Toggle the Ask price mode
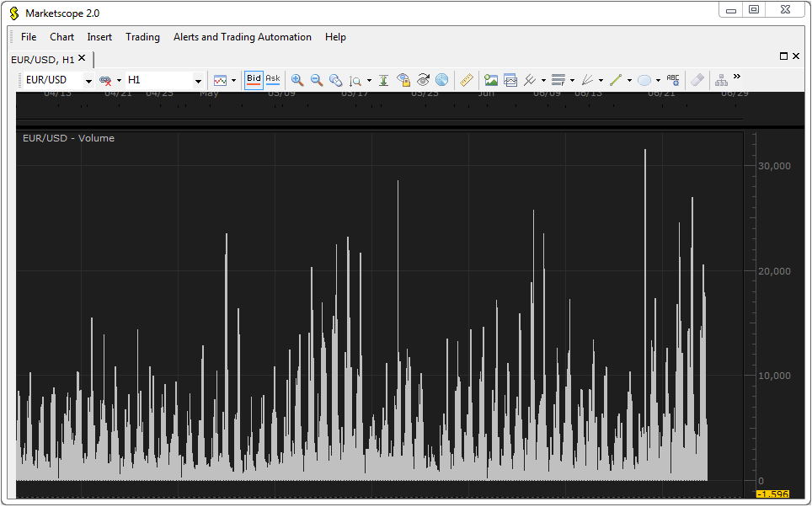 point(273,80)
